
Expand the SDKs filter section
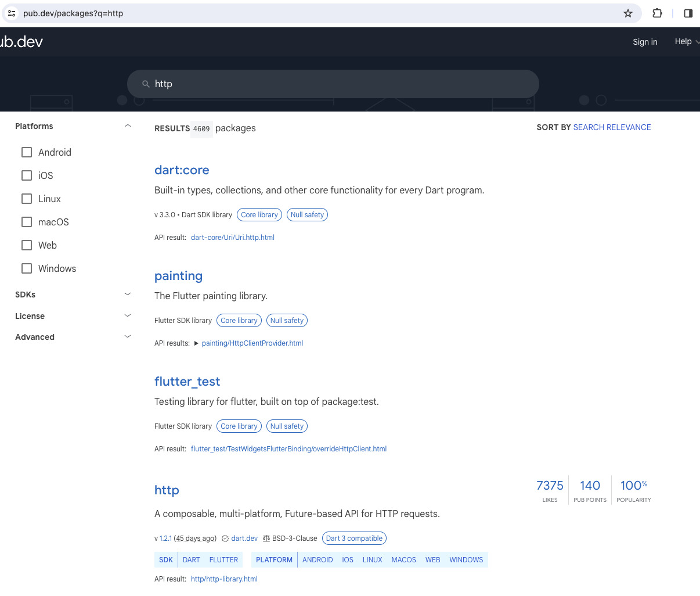[128, 295]
